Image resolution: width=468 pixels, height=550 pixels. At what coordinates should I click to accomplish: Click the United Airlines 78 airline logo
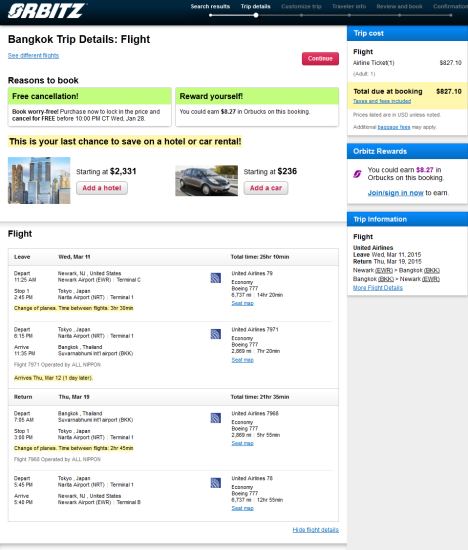click(215, 483)
